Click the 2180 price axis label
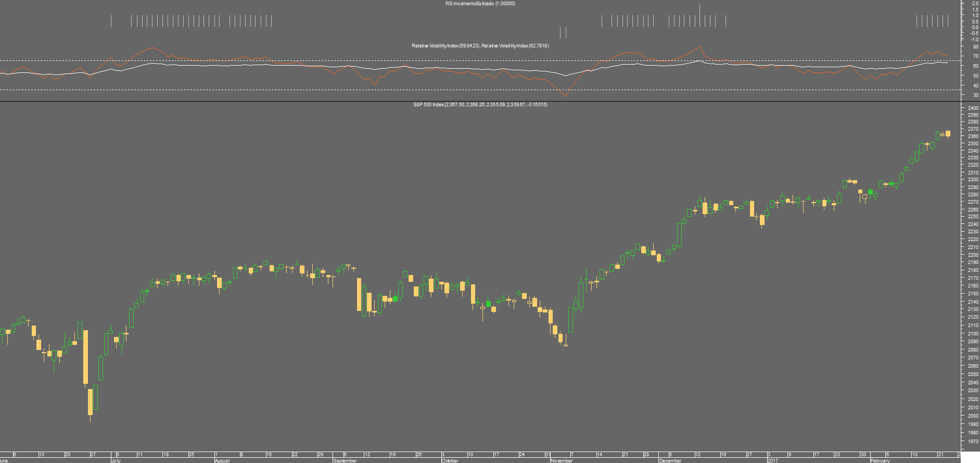The width and height of the screenshot is (980, 463). click(973, 270)
